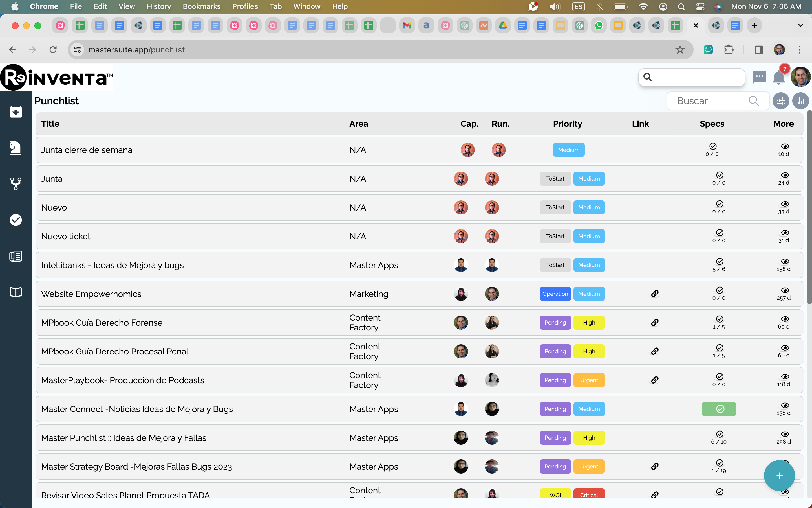Open Medium priority on Junta cierre de semana
The width and height of the screenshot is (812, 508).
point(569,150)
